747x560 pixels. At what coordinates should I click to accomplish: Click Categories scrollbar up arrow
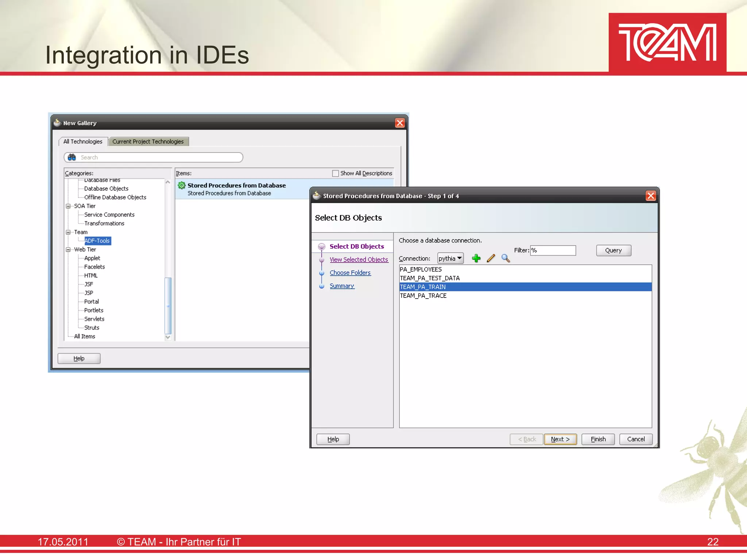168,182
